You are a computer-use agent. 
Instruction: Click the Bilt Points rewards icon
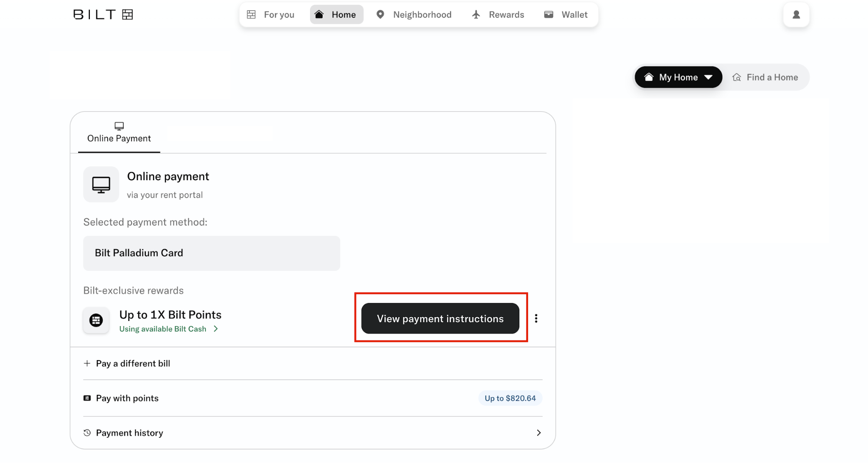click(96, 320)
